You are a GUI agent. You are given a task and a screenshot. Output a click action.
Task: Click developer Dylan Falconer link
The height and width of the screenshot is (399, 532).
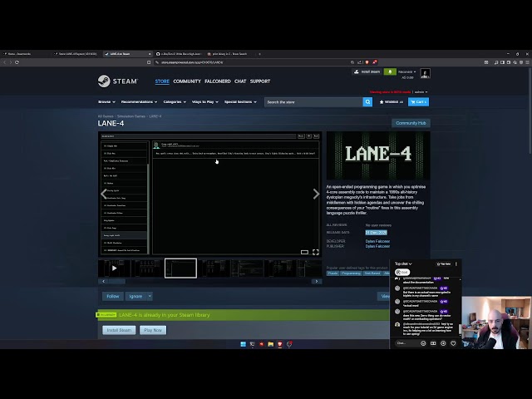click(x=377, y=241)
